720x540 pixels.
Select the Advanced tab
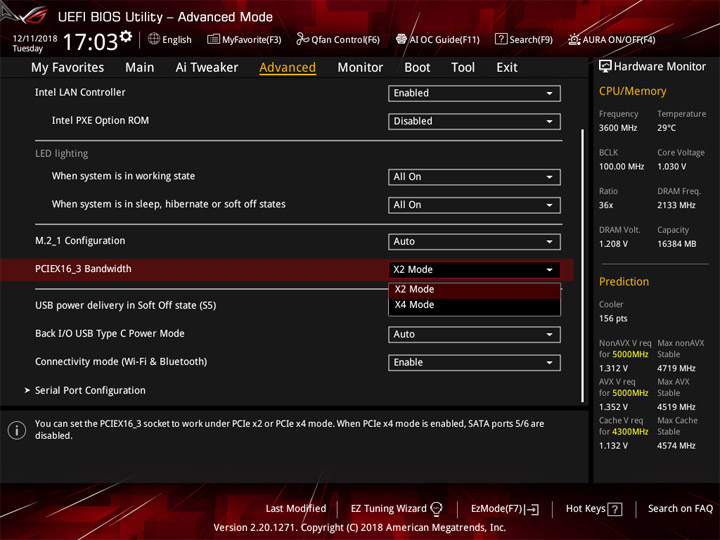tap(287, 68)
